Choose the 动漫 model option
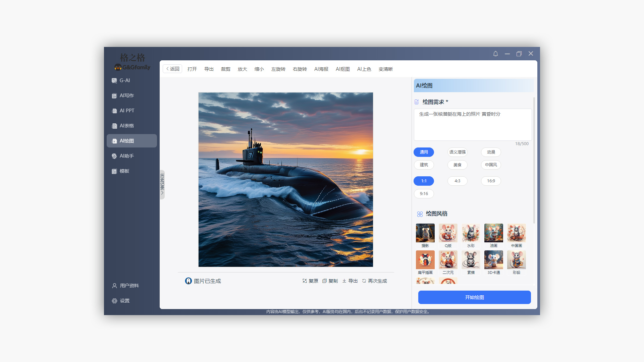 491,152
